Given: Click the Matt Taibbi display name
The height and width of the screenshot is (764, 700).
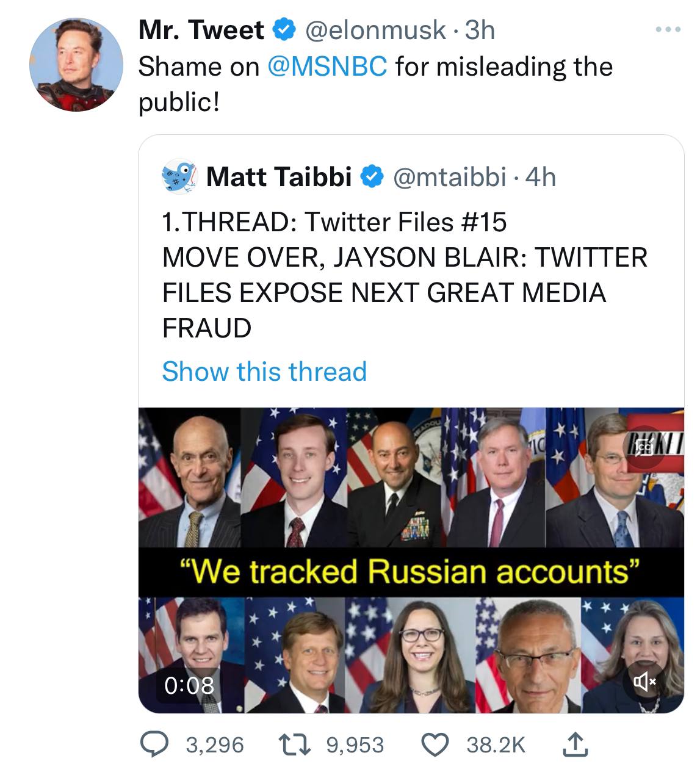Looking at the screenshot, I should pos(279,177).
